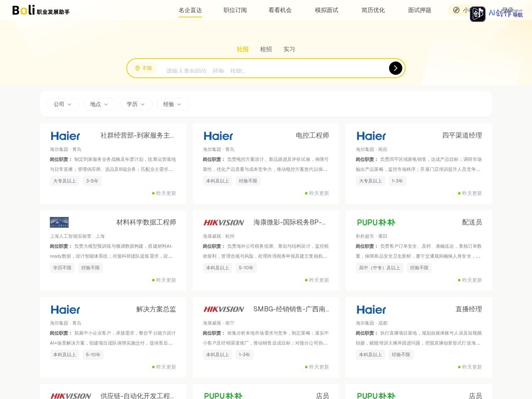Click the 学历不限 tag on 材料科学数据工程师 card
Image resolution: width=532 pixels, height=399 pixels.
[62, 268]
